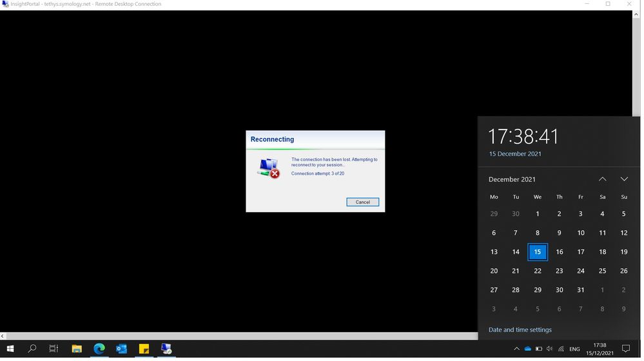This screenshot has width=644, height=361.
Task: Open Sticky Notes from taskbar
Action: (x=144, y=349)
